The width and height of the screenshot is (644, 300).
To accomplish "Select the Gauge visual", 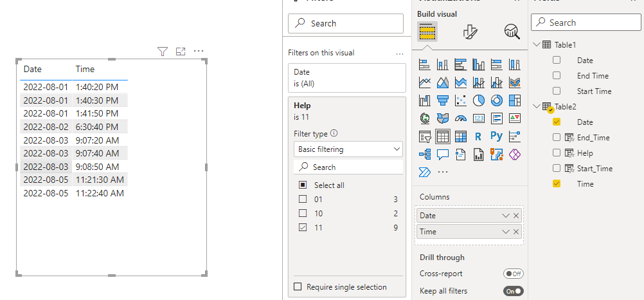I will tap(460, 118).
